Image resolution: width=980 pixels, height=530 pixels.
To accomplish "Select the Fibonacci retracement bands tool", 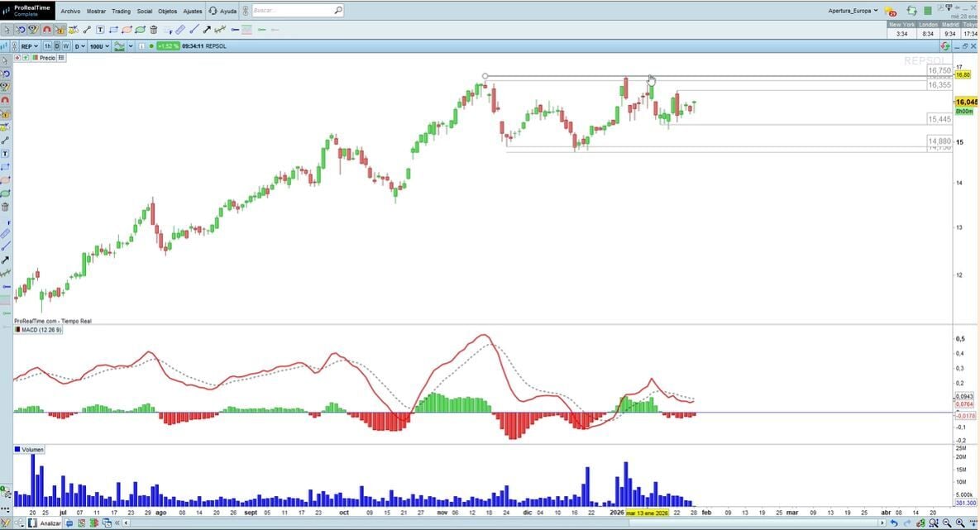I will 247,30.
